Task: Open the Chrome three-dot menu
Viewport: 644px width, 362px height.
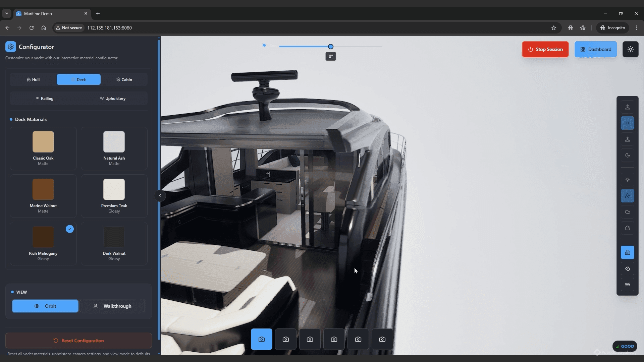Action: [636, 28]
